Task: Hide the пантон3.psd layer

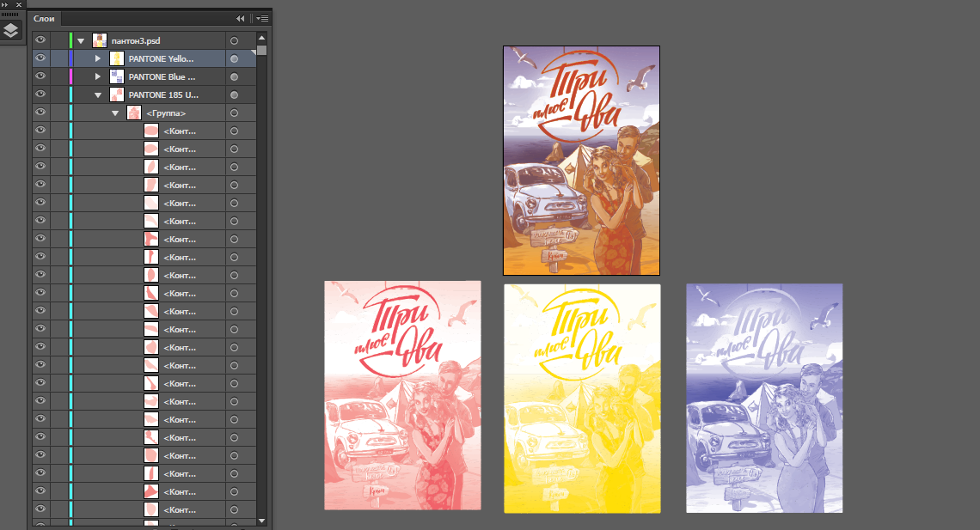Action: [40, 40]
